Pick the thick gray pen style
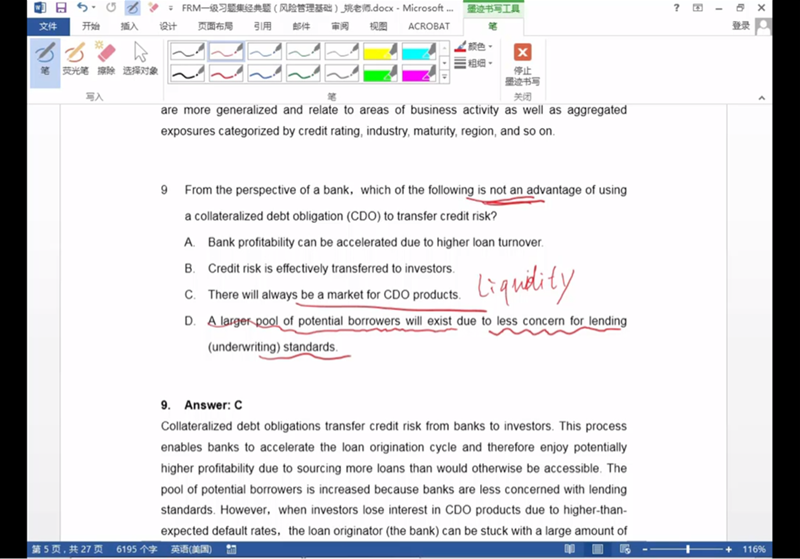This screenshot has width=800, height=559. 342,73
